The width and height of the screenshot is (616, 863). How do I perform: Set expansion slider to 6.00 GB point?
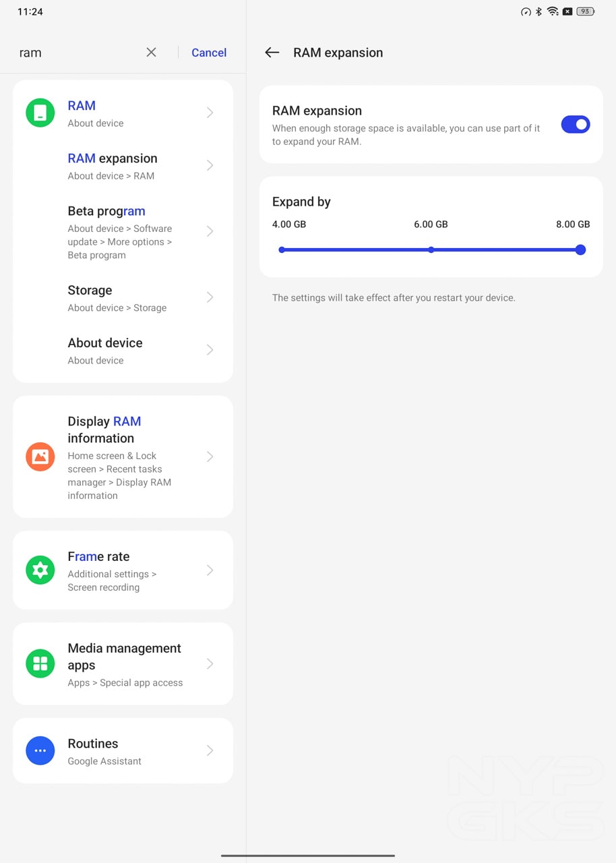click(x=431, y=249)
